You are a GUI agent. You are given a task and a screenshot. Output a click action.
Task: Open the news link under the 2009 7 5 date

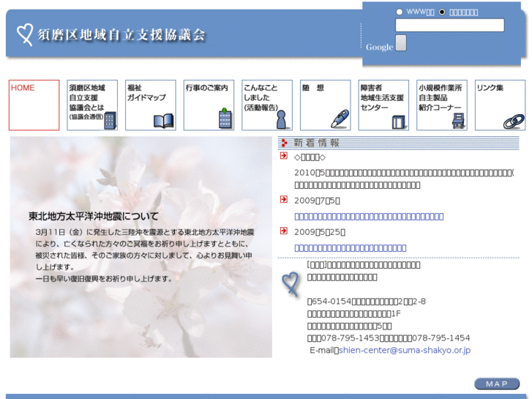(369, 217)
